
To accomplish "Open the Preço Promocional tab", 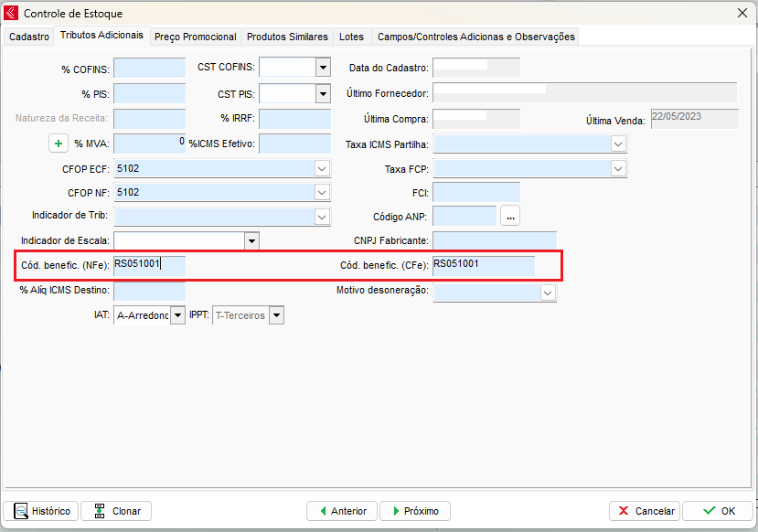I will [x=195, y=37].
